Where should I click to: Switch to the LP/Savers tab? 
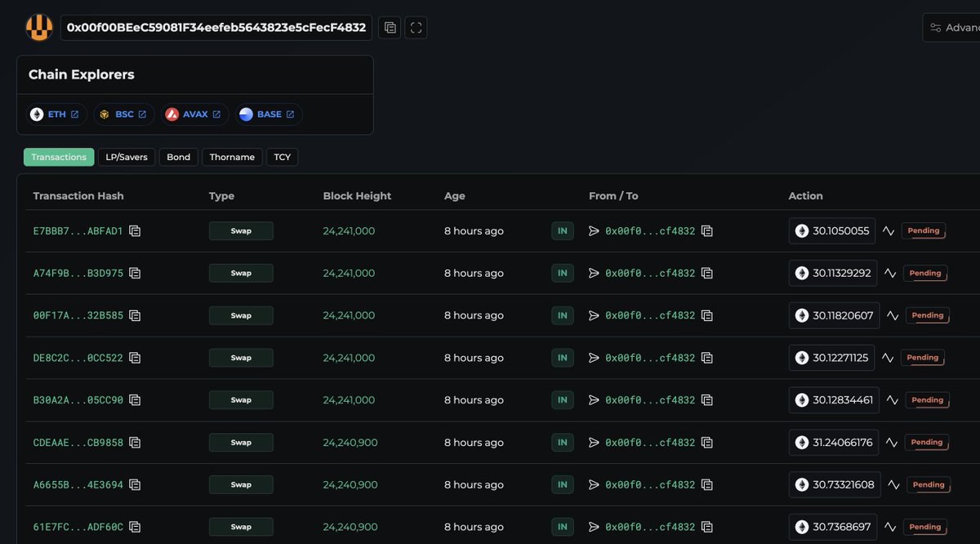click(x=127, y=157)
